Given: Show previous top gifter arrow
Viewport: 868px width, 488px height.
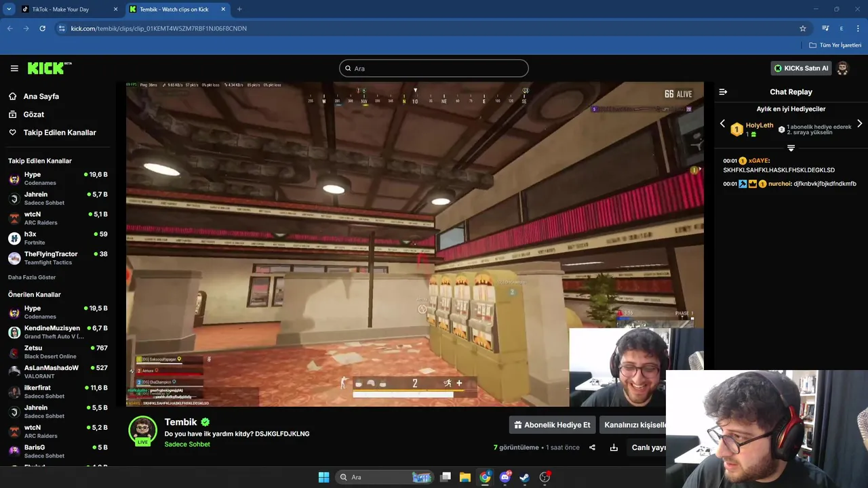Looking at the screenshot, I should coord(722,123).
